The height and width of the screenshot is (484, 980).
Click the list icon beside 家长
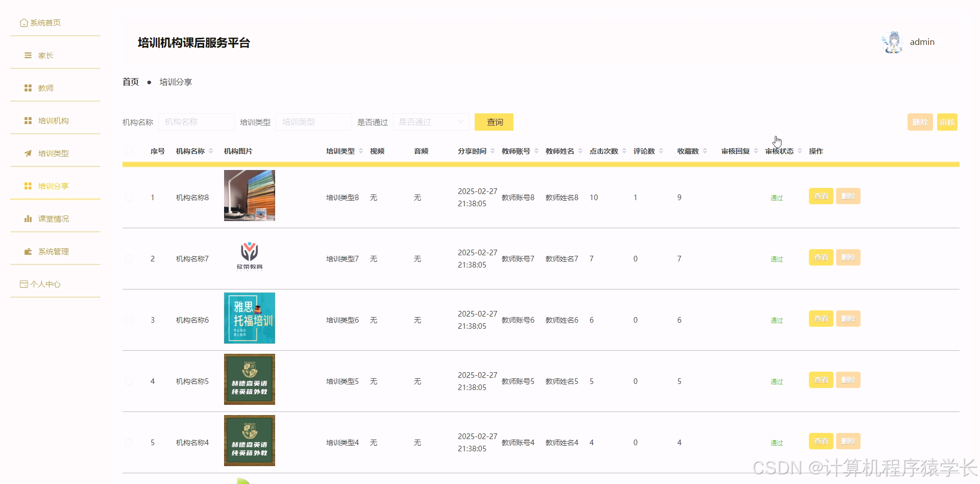(28, 55)
